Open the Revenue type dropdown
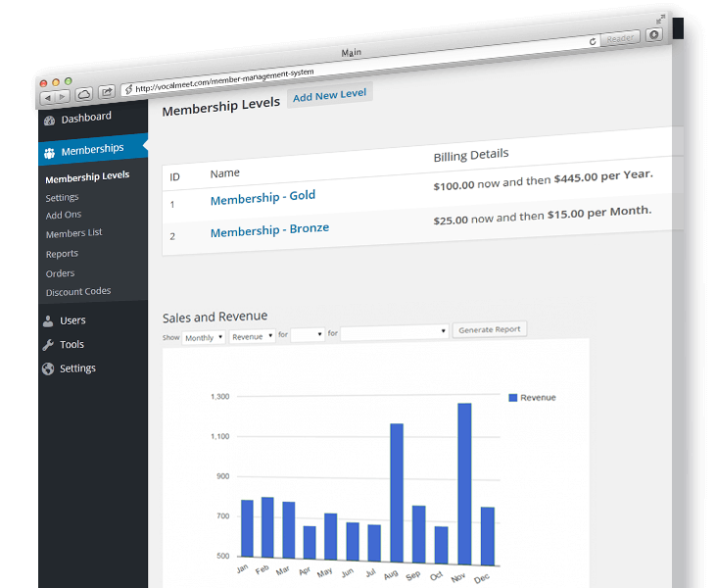Screen dimensions: 716x588 252,337
